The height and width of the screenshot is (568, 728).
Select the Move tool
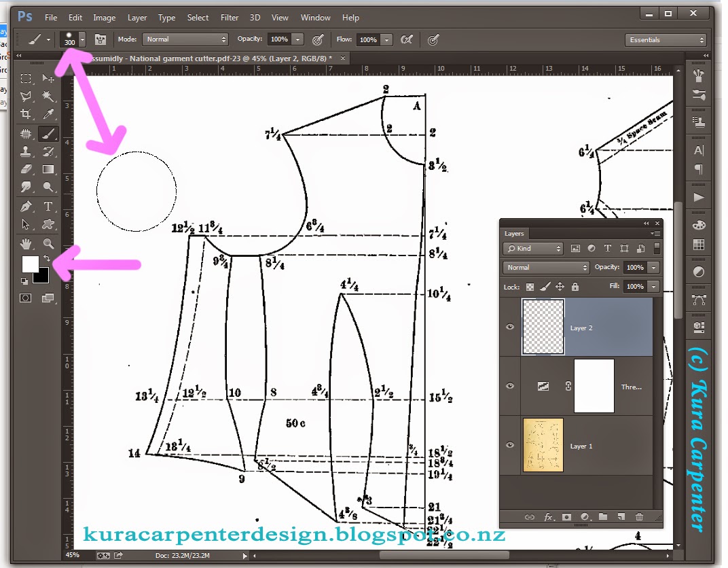click(x=48, y=78)
